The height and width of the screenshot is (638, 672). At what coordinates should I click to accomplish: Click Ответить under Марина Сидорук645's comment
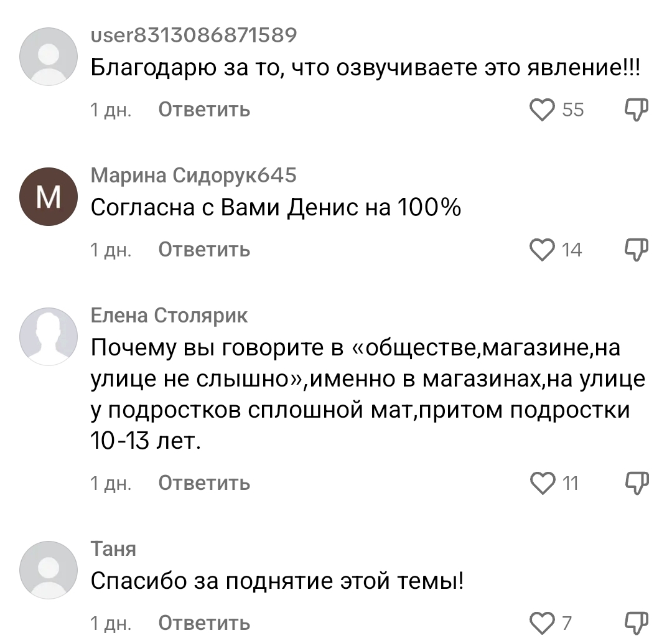(204, 250)
